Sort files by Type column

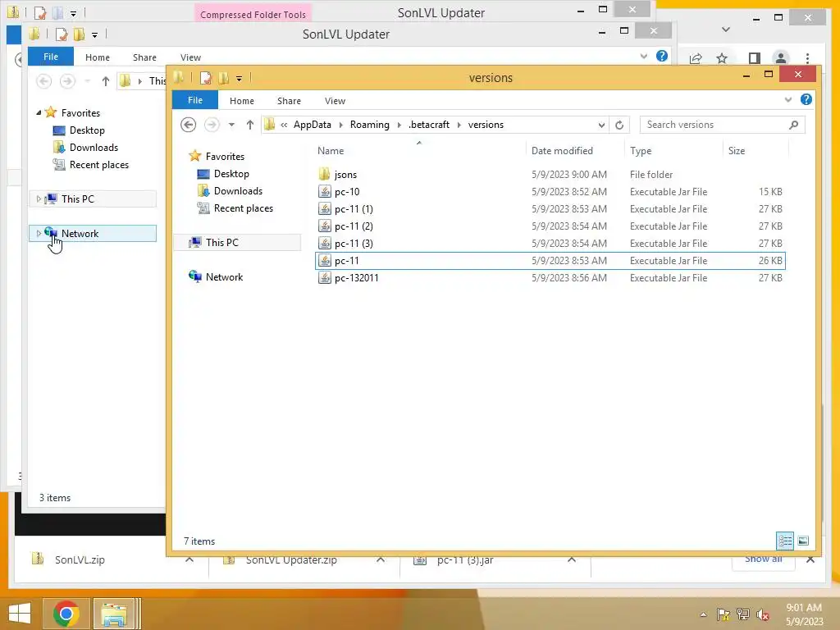(641, 151)
